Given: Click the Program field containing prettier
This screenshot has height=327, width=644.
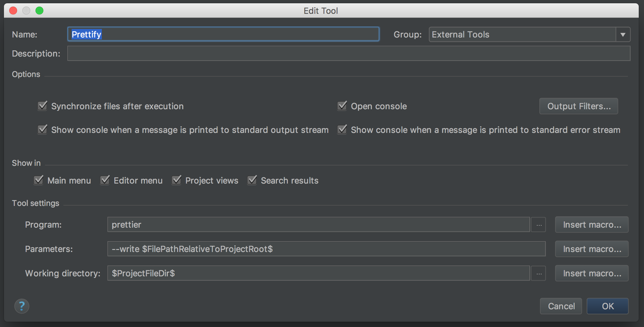Looking at the screenshot, I should point(319,225).
